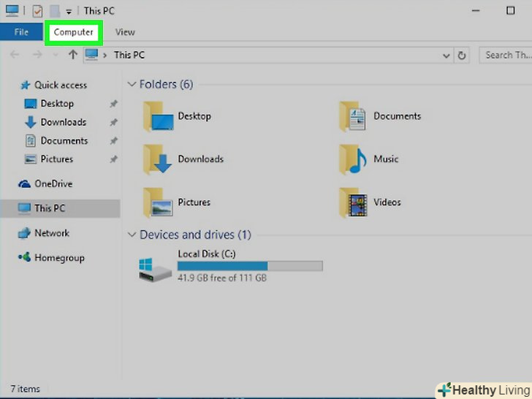Select Network in navigation pane
This screenshot has height=399, width=532.
pos(52,233)
